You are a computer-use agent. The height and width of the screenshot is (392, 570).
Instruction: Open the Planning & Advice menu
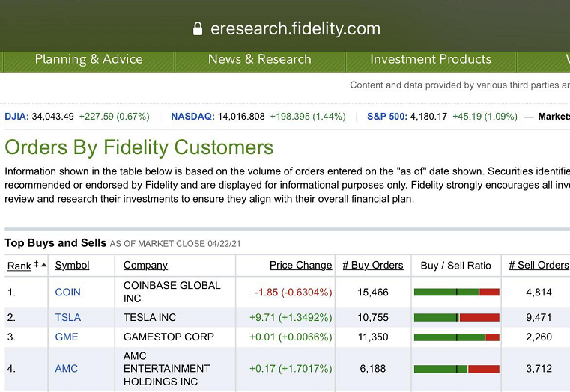[88, 59]
